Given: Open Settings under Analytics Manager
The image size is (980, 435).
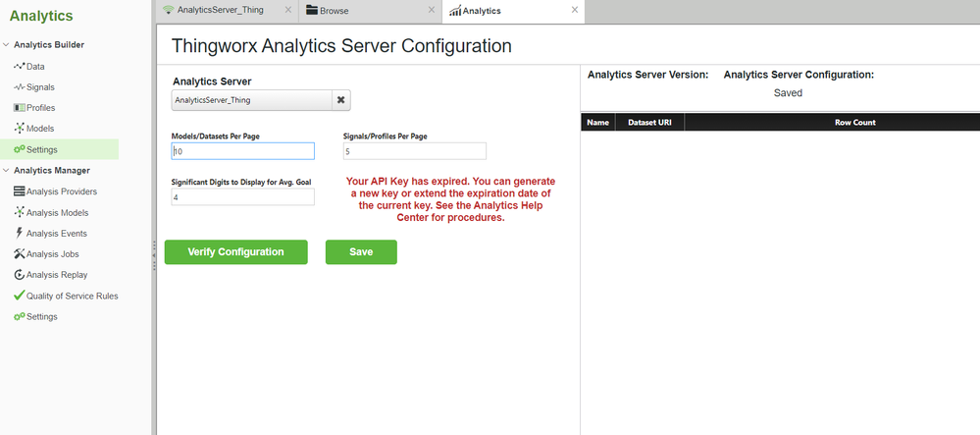Looking at the screenshot, I should tap(42, 317).
